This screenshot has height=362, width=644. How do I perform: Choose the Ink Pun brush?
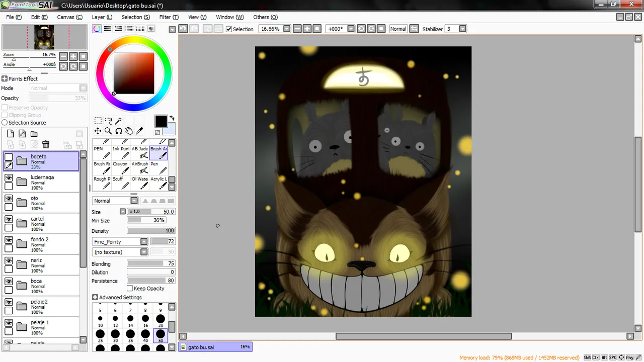pos(120,152)
